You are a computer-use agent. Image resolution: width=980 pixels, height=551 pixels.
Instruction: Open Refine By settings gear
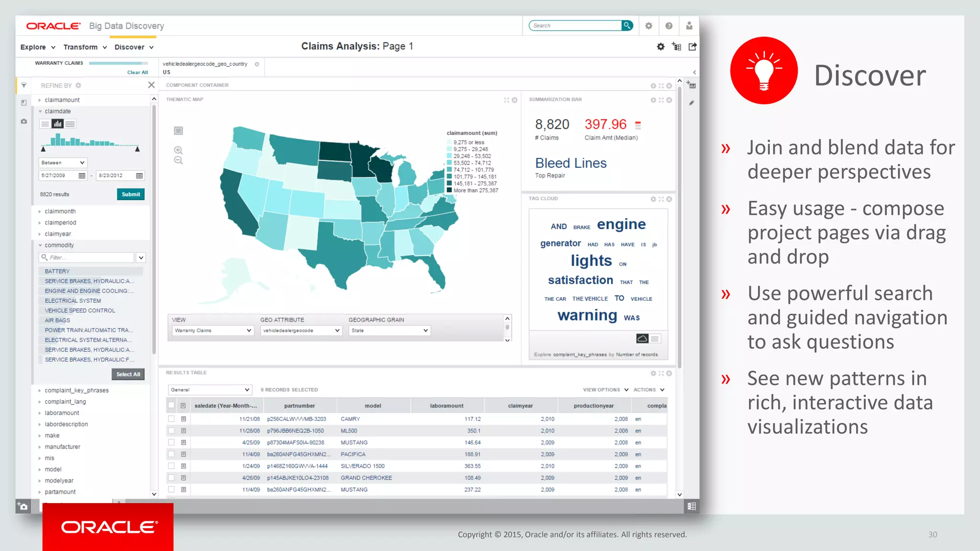click(78, 85)
